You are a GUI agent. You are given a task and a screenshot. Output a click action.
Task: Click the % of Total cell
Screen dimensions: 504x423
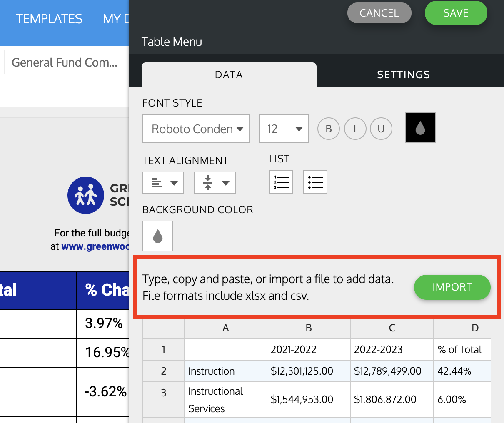[462, 349]
